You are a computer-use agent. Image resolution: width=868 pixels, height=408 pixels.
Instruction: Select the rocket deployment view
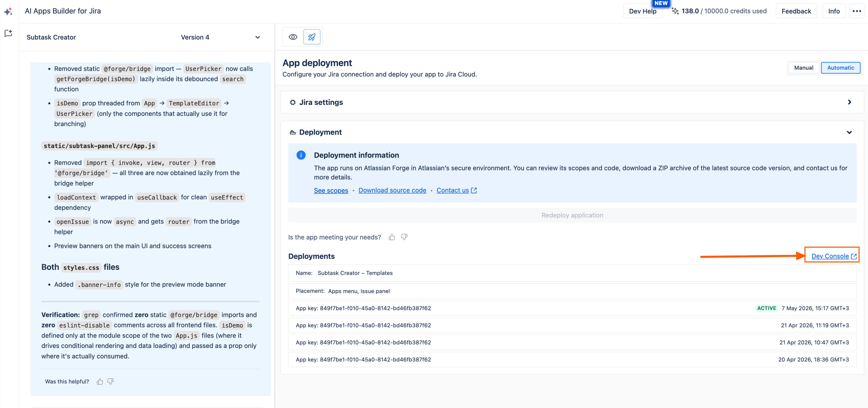click(312, 37)
